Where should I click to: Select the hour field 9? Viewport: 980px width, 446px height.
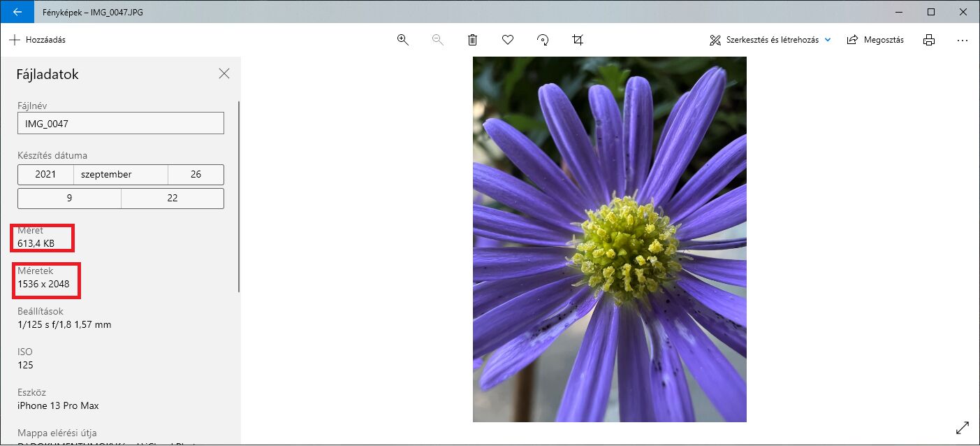69,199
